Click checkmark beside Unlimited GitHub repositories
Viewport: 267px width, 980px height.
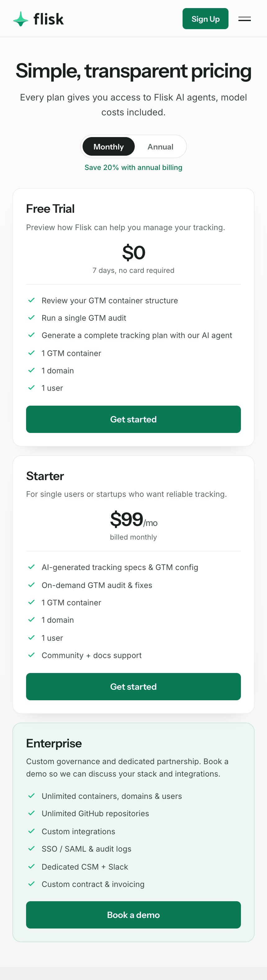(x=32, y=813)
